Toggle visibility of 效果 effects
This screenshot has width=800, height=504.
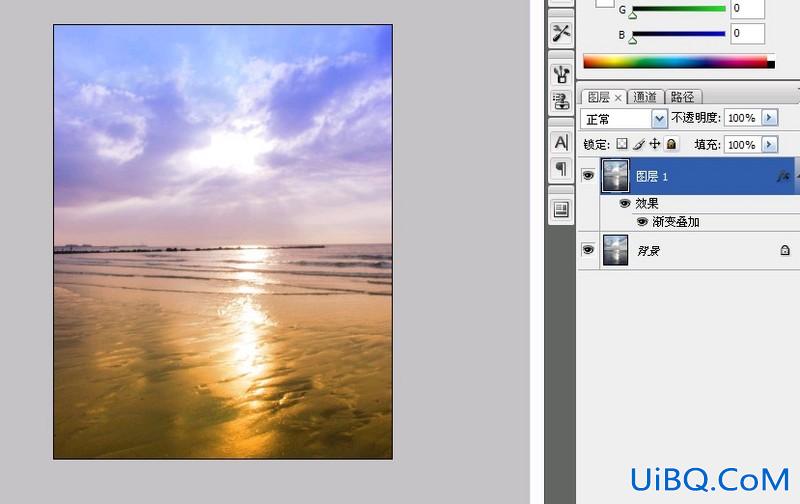[624, 204]
